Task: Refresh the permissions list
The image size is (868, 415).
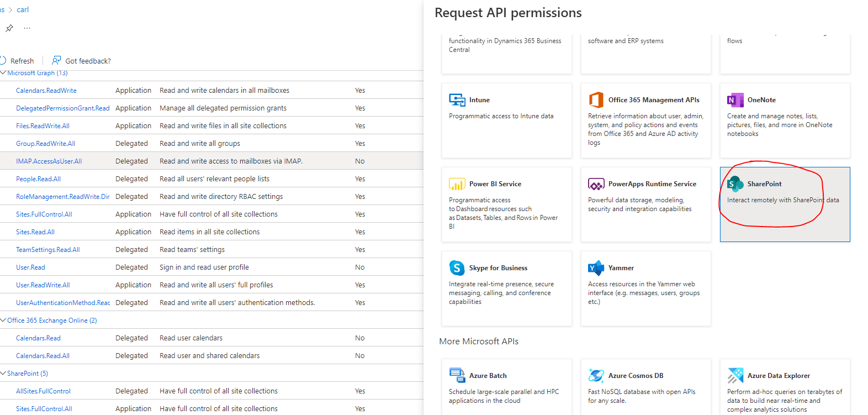Action: (17, 61)
